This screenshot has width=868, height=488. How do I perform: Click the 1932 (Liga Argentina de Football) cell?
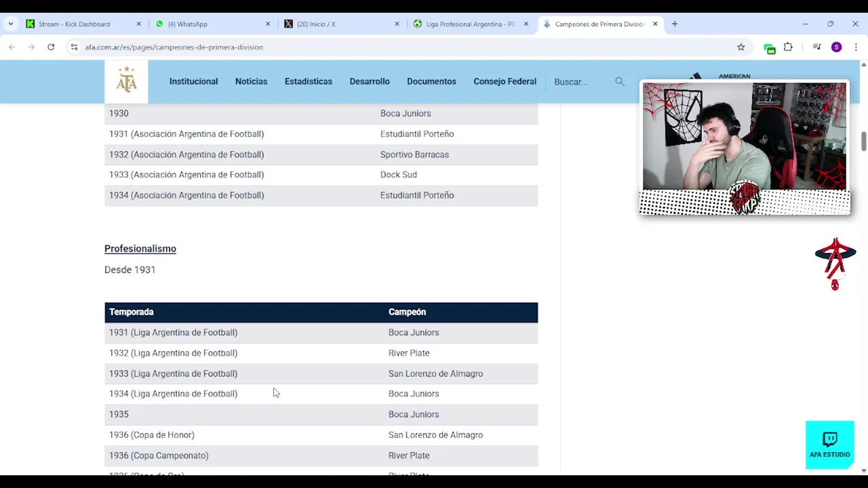173,353
